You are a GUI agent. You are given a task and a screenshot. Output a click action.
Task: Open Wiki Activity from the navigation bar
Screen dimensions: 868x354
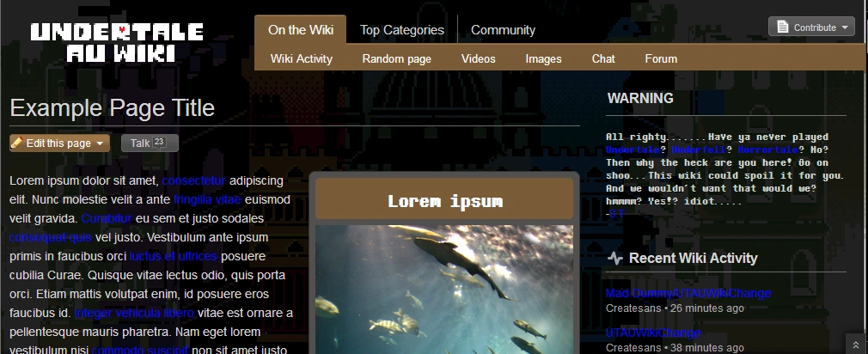click(301, 59)
